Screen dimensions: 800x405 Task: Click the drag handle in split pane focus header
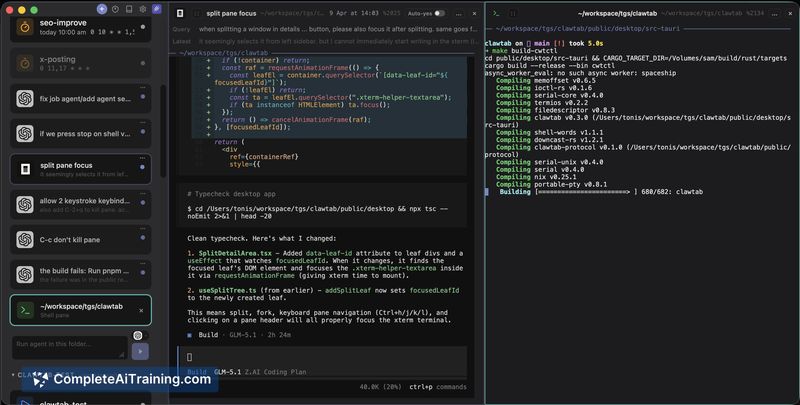coord(196,14)
